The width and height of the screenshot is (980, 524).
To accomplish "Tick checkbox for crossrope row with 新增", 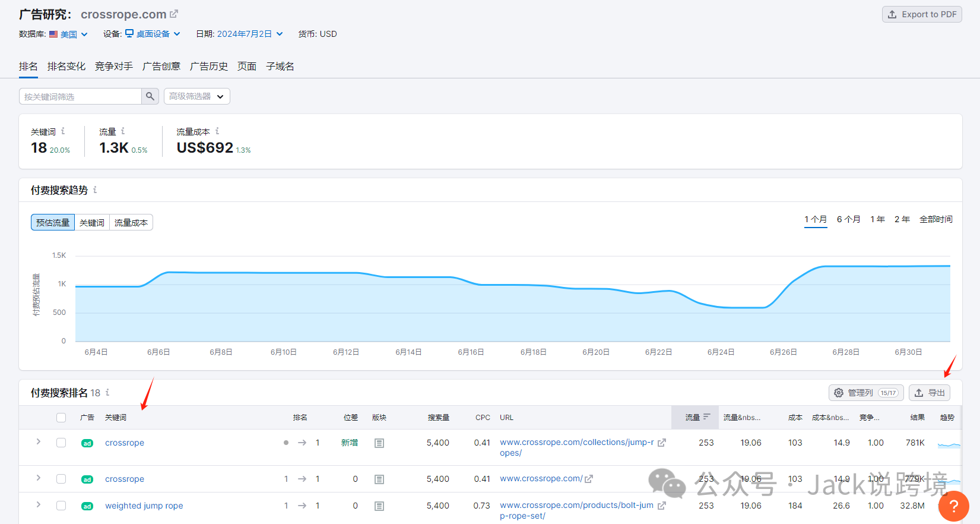I will pyautogui.click(x=61, y=443).
